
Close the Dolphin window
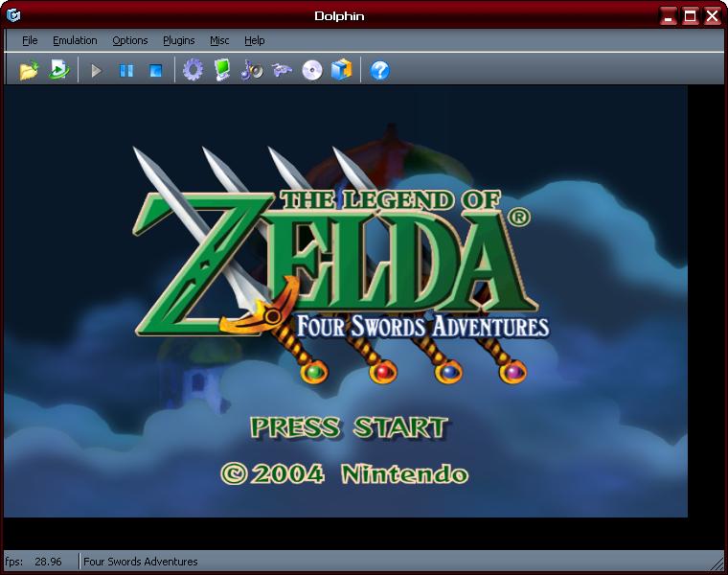pyautogui.click(x=712, y=16)
